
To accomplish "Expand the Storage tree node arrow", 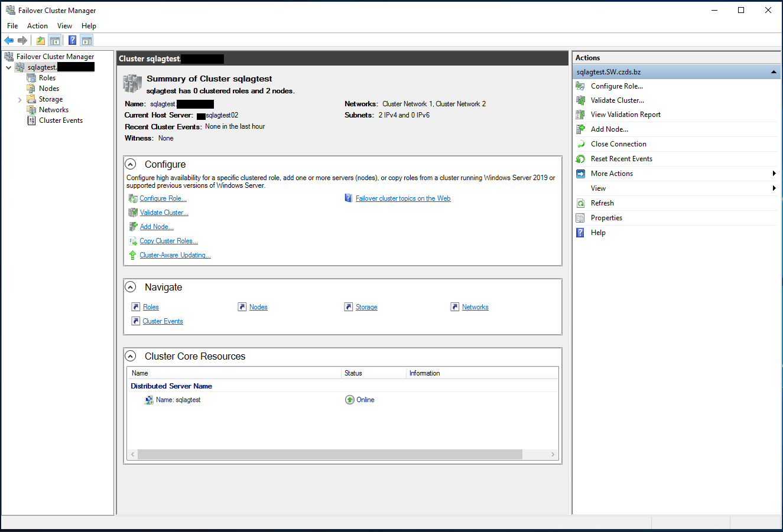I will [20, 100].
